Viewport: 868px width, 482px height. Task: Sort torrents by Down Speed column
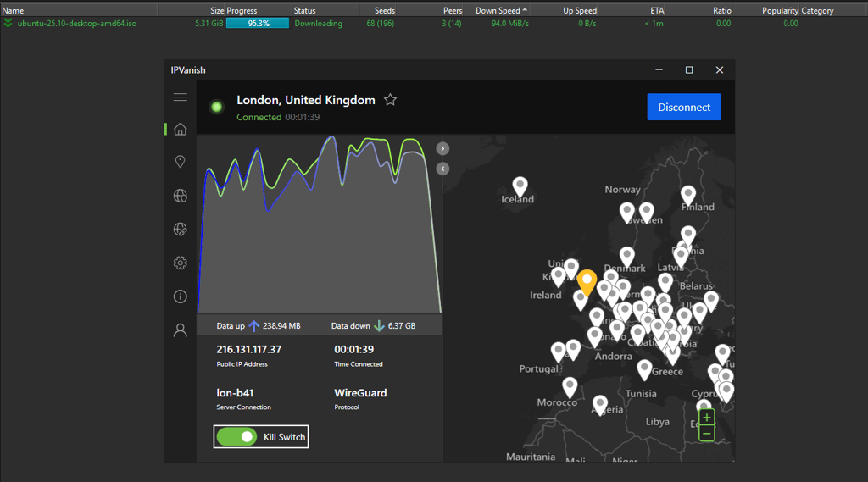pos(497,10)
